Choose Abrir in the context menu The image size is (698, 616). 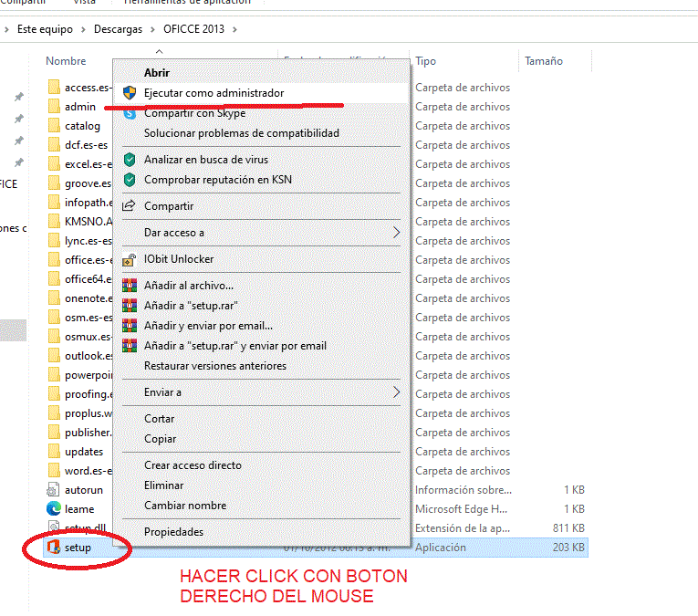(157, 72)
